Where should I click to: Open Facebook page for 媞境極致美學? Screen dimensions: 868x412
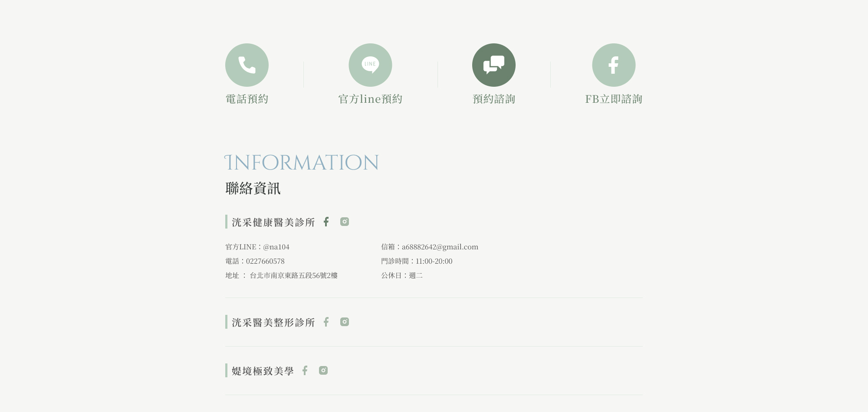coord(305,370)
